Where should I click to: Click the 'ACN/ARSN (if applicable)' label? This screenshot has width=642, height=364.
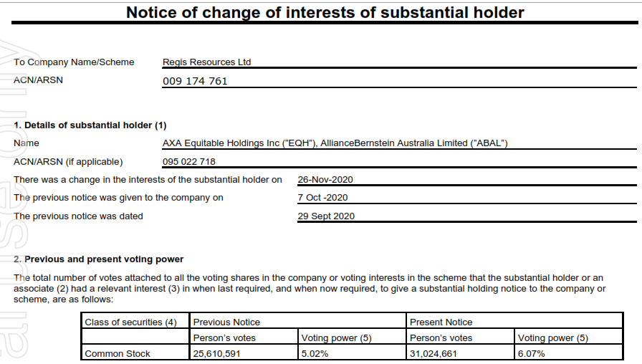coord(68,162)
